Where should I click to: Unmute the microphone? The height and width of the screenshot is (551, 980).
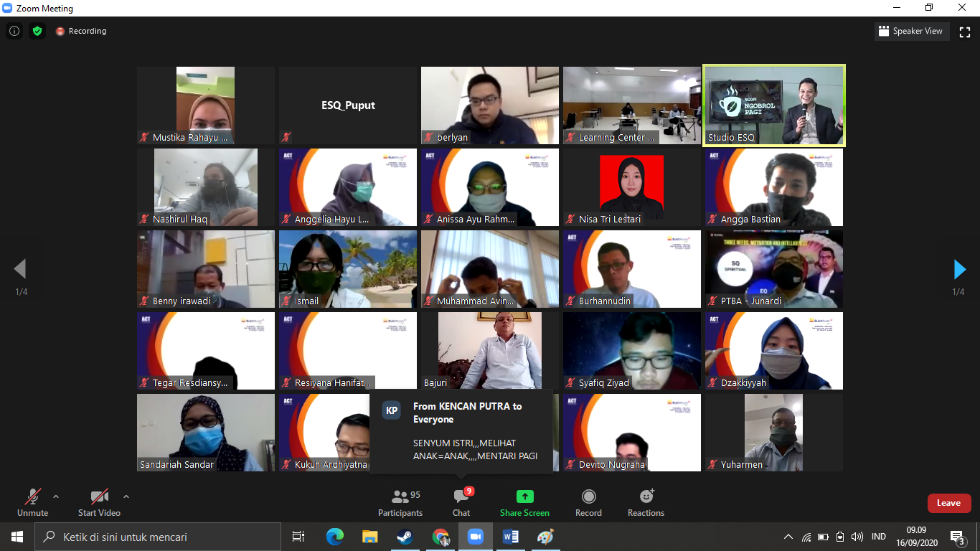33,503
